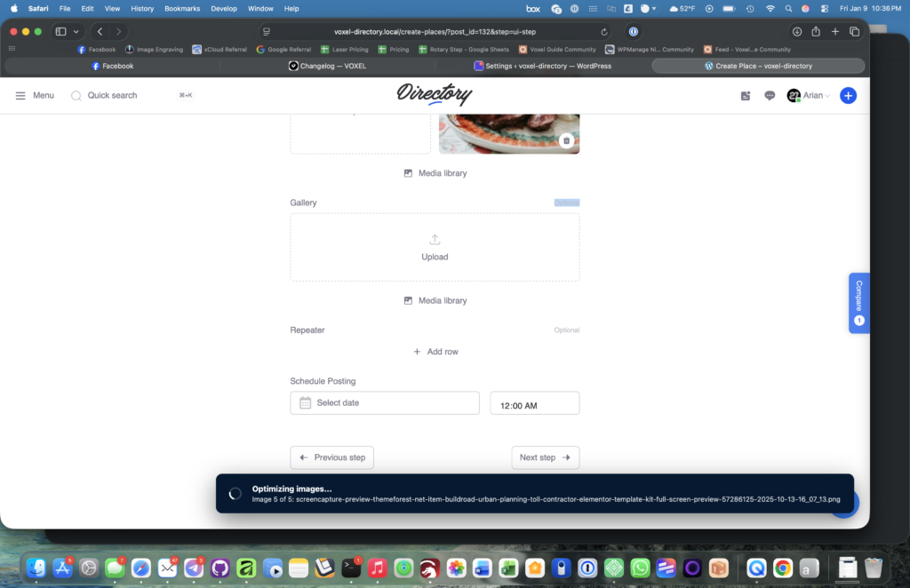Open the Safari sidebar dropdown chevron
910x588 pixels.
(x=75, y=31)
